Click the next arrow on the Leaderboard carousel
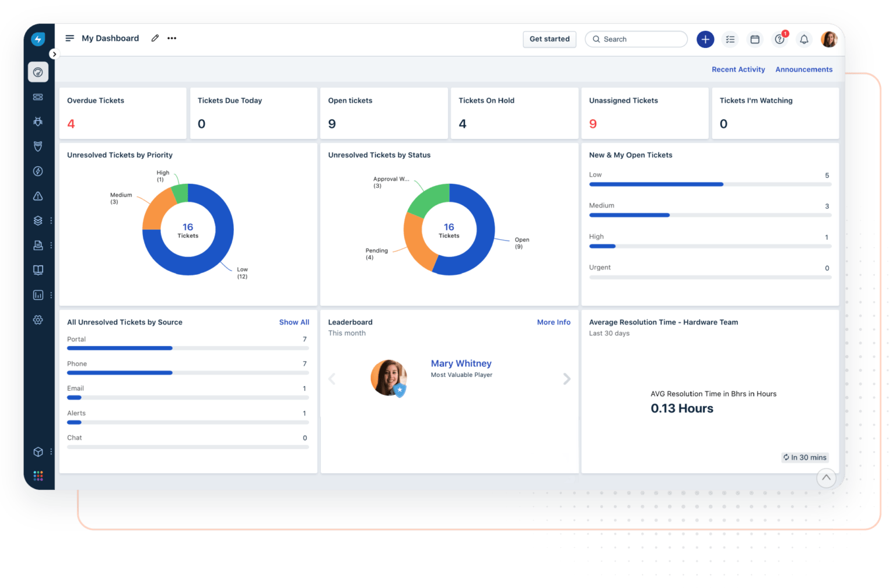This screenshot has width=896, height=588. coord(566,379)
